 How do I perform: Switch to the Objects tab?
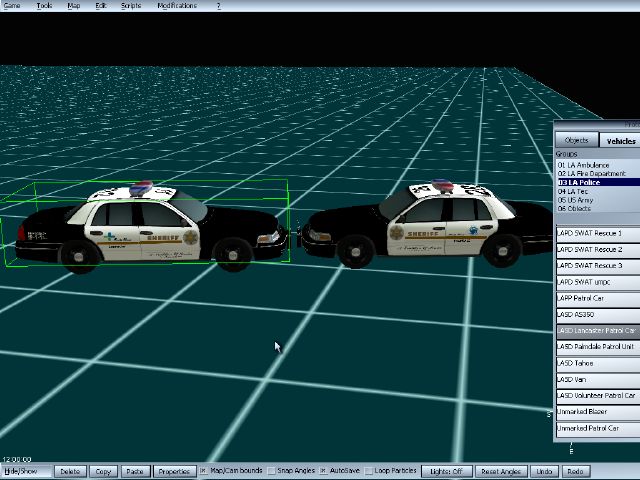click(x=576, y=140)
